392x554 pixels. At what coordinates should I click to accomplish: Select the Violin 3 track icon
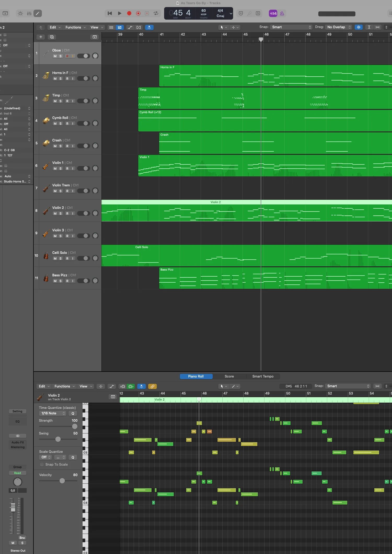46,233
